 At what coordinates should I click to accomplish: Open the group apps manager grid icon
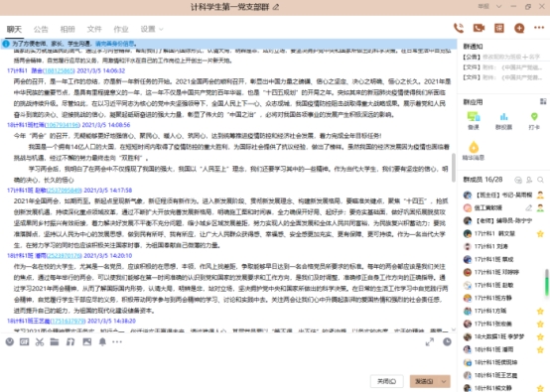(543, 101)
